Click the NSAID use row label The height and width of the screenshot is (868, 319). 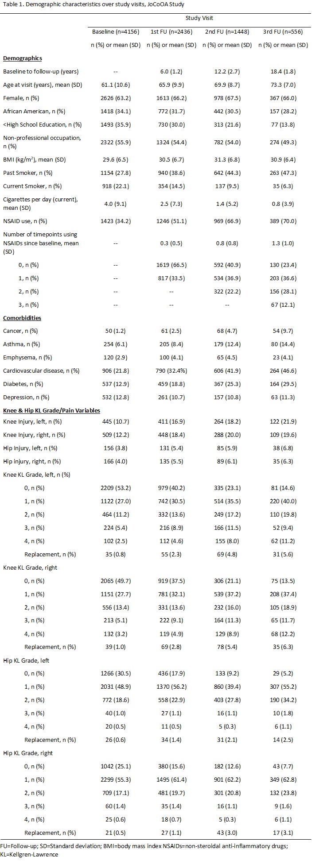[25, 221]
